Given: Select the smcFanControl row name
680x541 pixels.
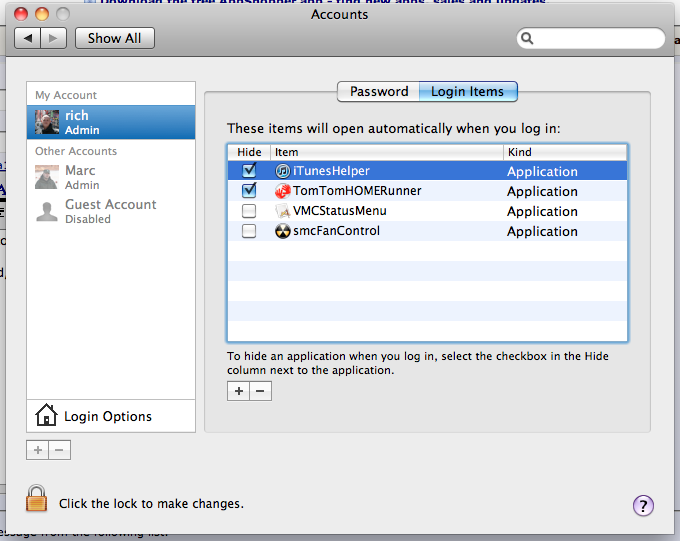Looking at the screenshot, I should (x=337, y=231).
